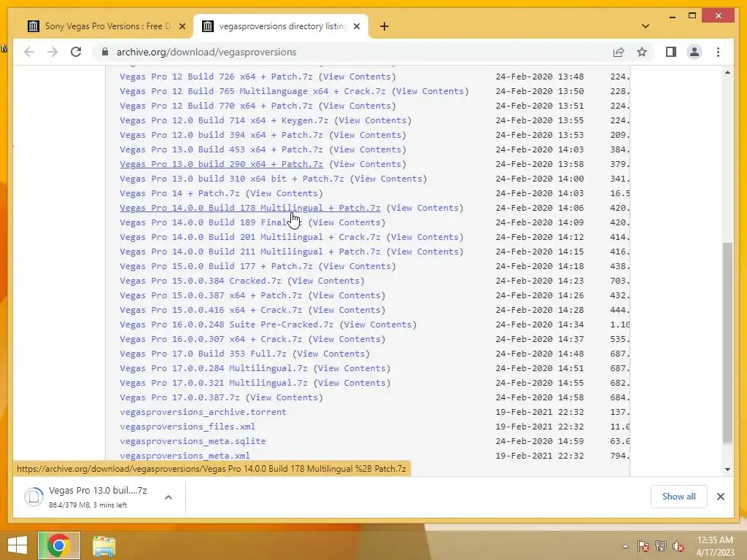The height and width of the screenshot is (560, 747).
Task: Close the downloads bar
Action: point(721,497)
